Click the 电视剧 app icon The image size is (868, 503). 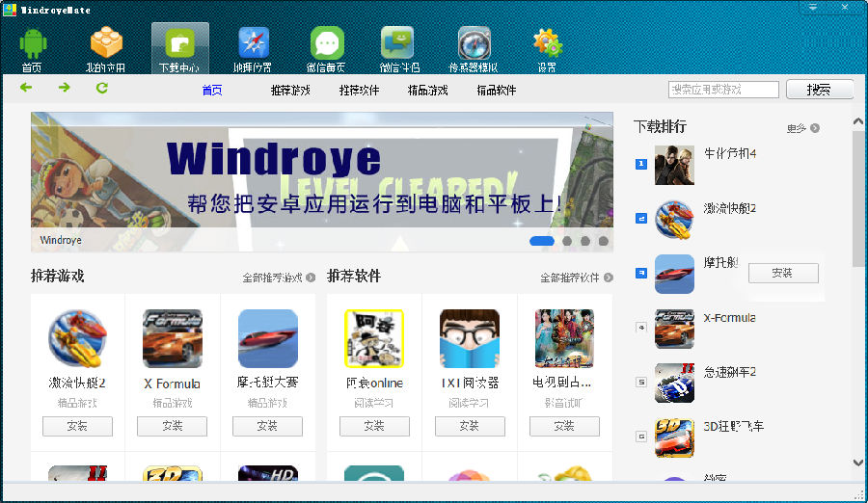coord(564,338)
